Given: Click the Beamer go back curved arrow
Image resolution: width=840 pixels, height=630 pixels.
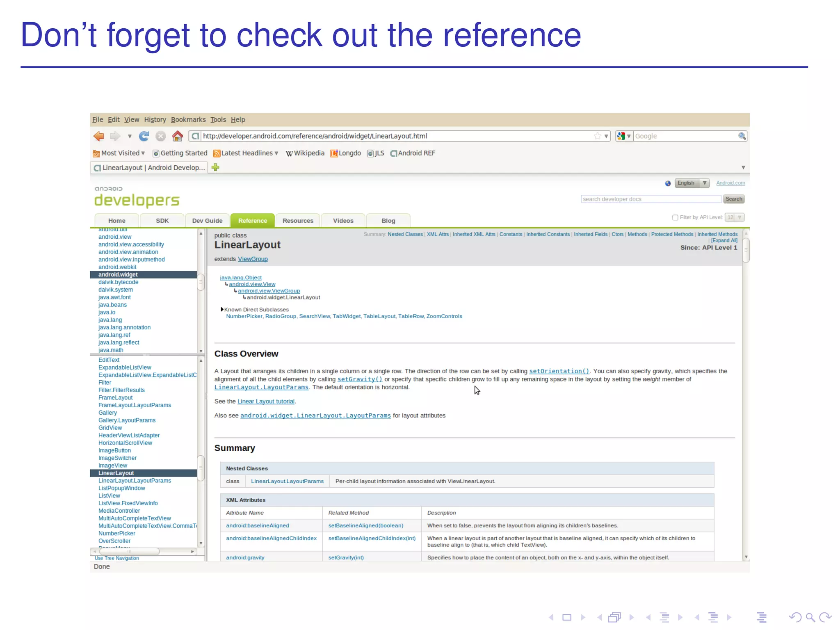Looking at the screenshot, I should tap(795, 617).
